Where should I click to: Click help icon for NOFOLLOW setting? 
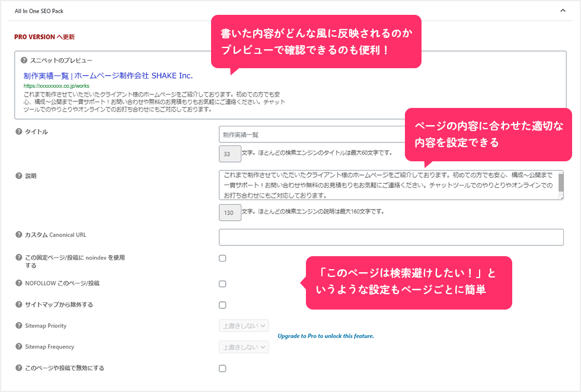(x=18, y=283)
